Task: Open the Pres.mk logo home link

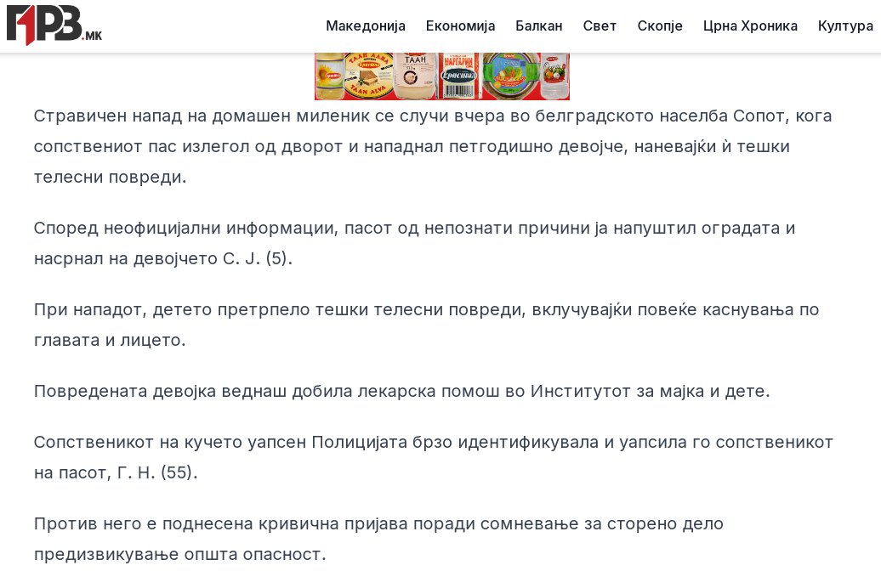Action: pyautogui.click(x=54, y=25)
